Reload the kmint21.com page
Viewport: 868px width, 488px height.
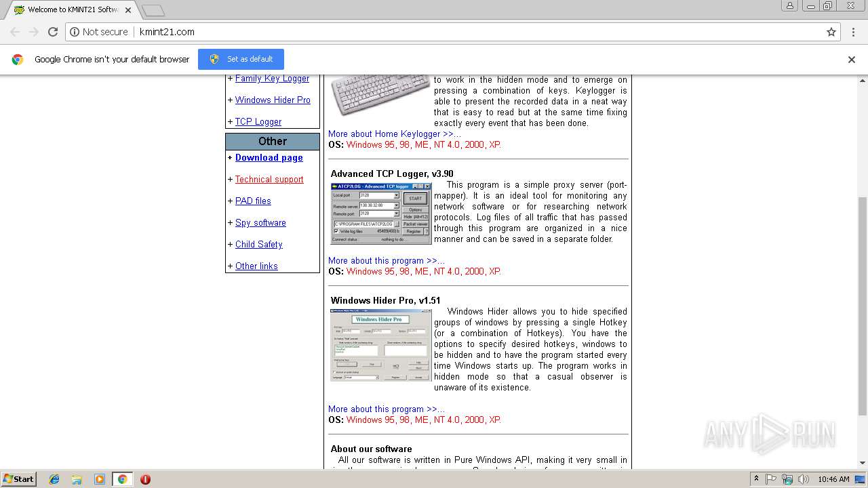(53, 32)
